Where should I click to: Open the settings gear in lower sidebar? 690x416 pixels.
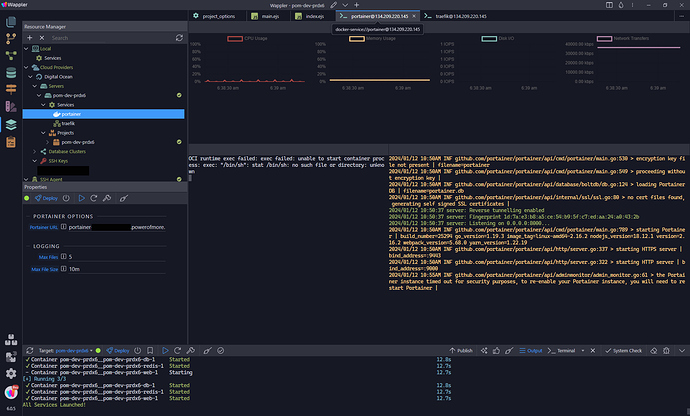pos(11,373)
